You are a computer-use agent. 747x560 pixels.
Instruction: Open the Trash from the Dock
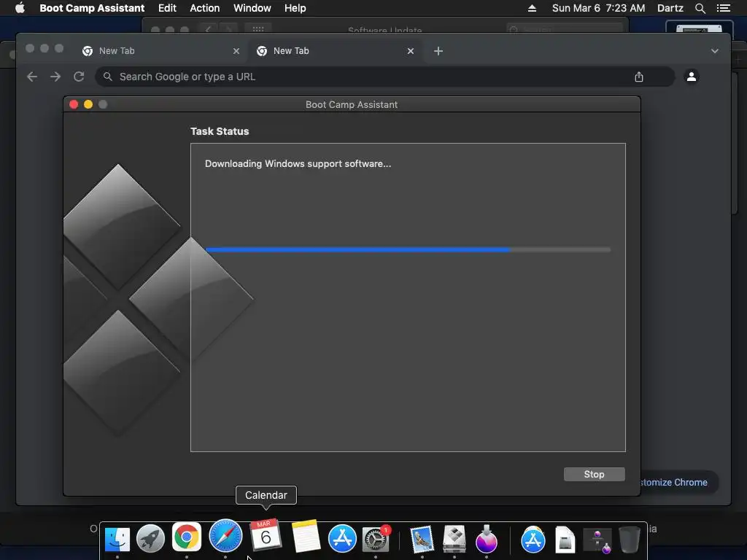(x=629, y=540)
